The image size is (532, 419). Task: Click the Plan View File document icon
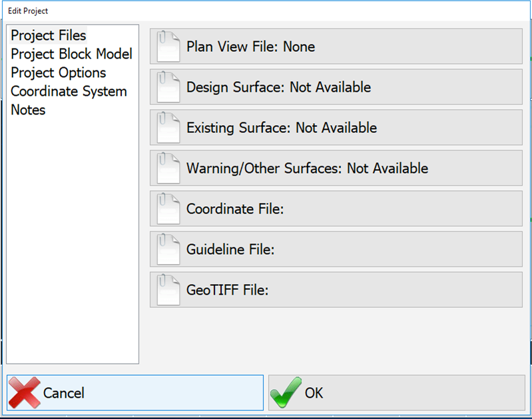[x=168, y=47]
